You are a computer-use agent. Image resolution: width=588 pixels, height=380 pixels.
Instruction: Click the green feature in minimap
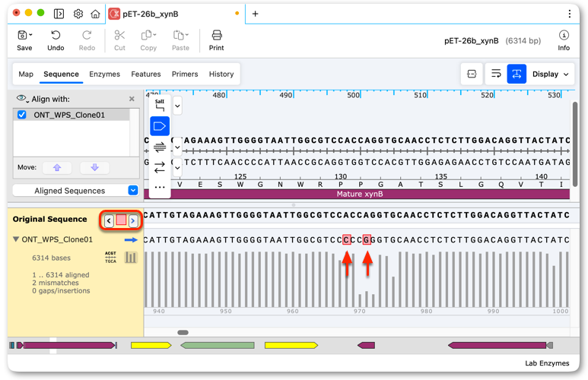(218, 345)
